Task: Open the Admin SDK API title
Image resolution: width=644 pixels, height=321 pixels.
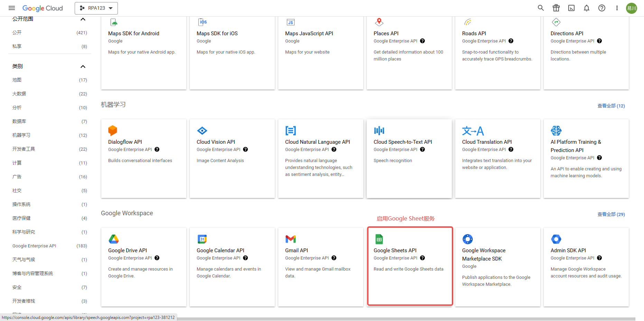Action: [x=568, y=250]
